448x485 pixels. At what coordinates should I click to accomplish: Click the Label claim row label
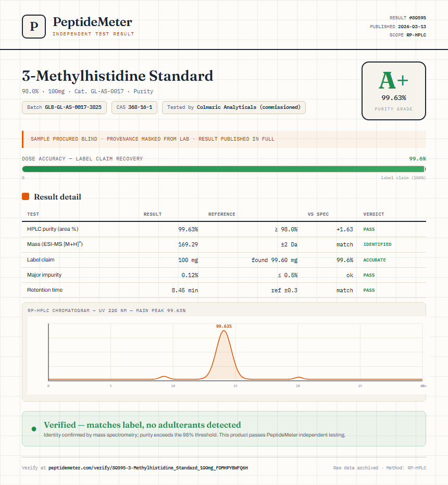(x=41, y=259)
